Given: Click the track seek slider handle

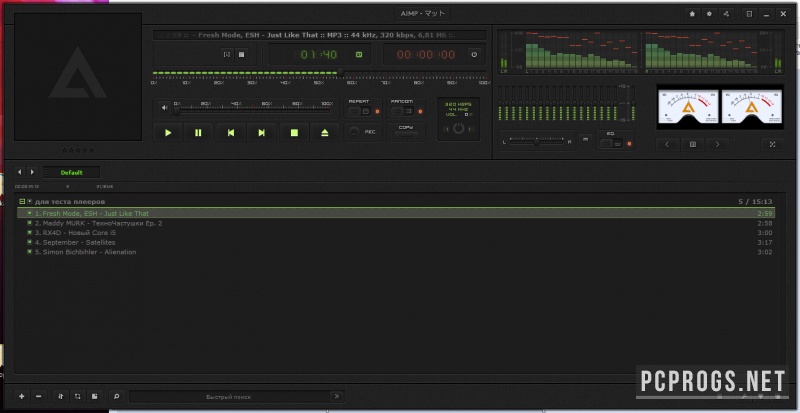Looking at the screenshot, I should click(x=340, y=72).
